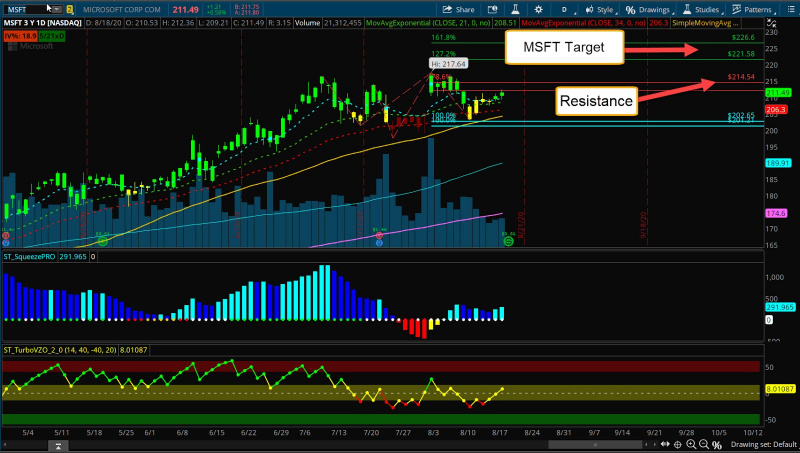The height and width of the screenshot is (453, 800).
Task: Click the ST_SqueezePRO study label
Action: (x=29, y=257)
